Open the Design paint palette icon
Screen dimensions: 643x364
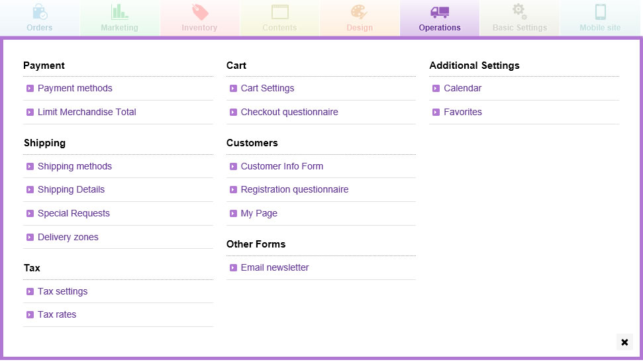click(359, 12)
